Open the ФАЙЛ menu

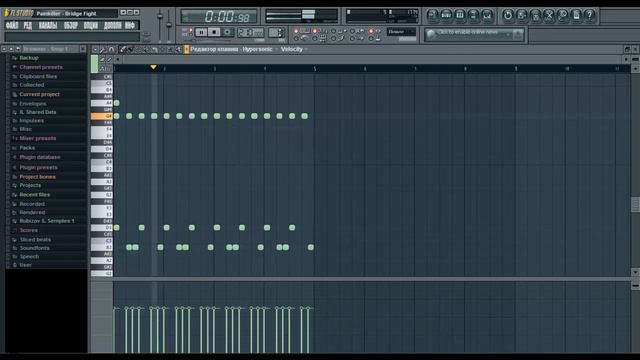pyautogui.click(x=11, y=25)
